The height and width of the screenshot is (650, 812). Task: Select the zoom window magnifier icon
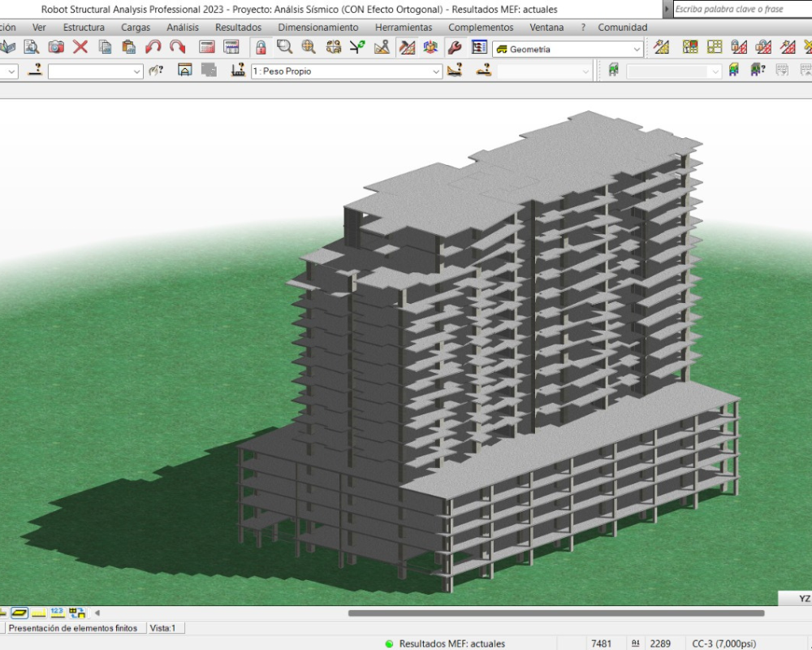pyautogui.click(x=284, y=47)
